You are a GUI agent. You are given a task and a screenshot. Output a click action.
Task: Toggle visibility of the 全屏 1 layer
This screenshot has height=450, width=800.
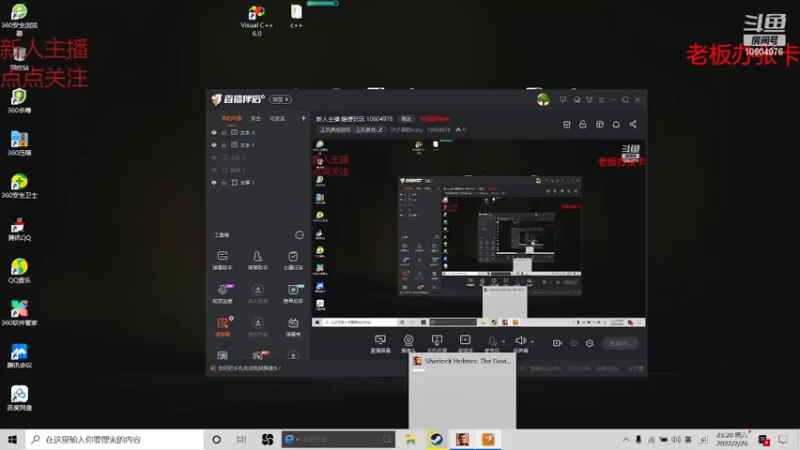pos(214,183)
